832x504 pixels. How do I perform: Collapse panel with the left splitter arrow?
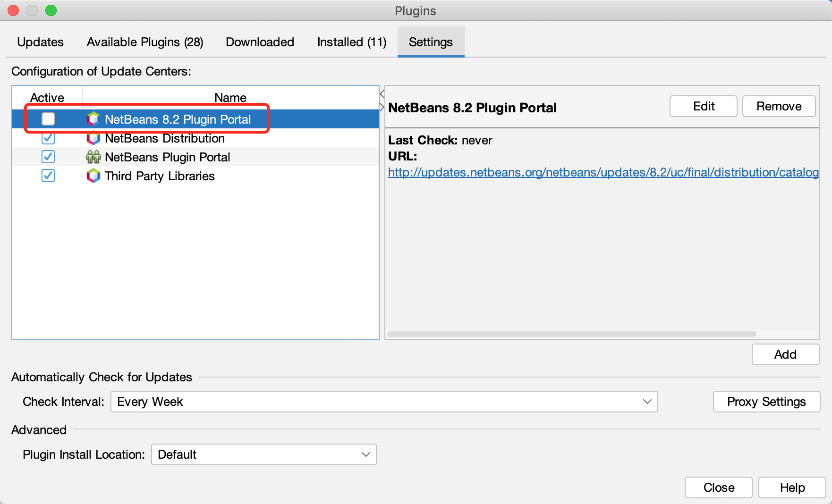click(382, 94)
